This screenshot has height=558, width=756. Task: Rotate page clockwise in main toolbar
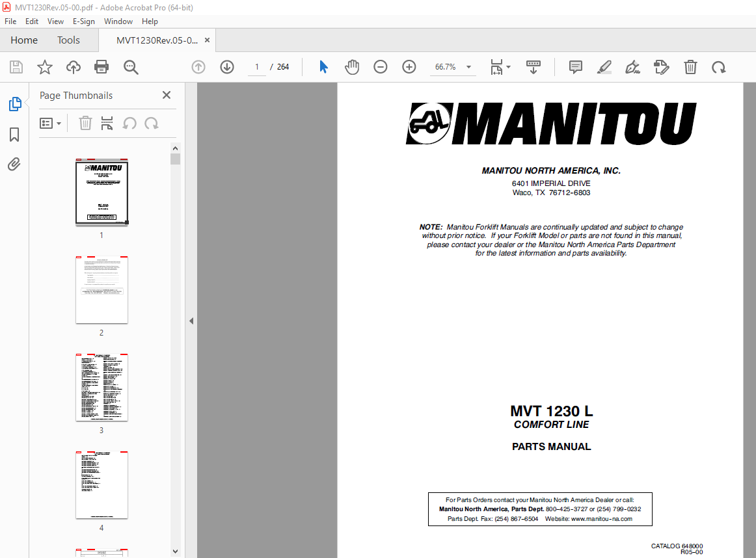(719, 67)
